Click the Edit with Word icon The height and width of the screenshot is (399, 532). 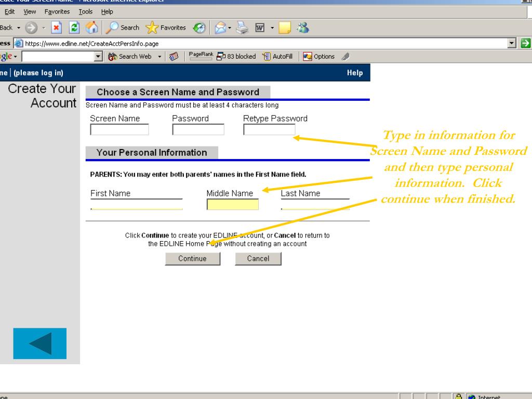[x=260, y=28]
